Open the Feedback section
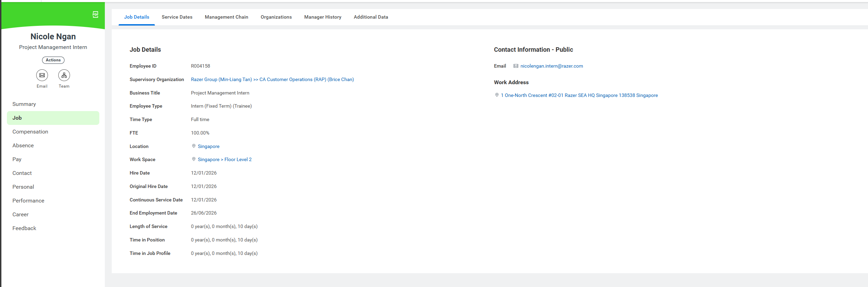 (53, 228)
